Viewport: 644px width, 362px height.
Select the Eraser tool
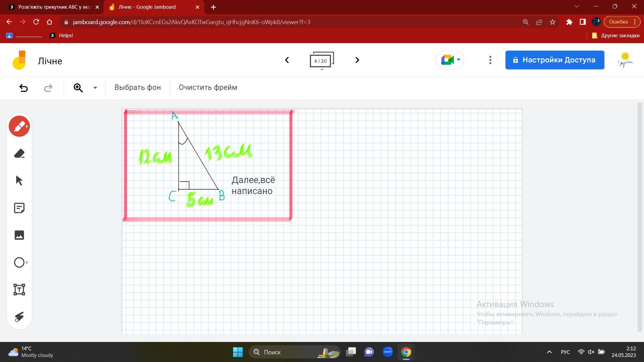click(19, 154)
